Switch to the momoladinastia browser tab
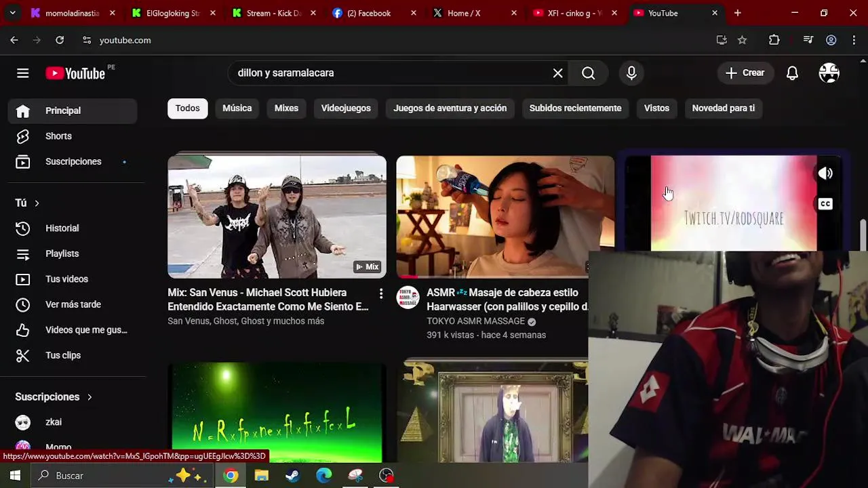868x488 pixels. (x=72, y=13)
